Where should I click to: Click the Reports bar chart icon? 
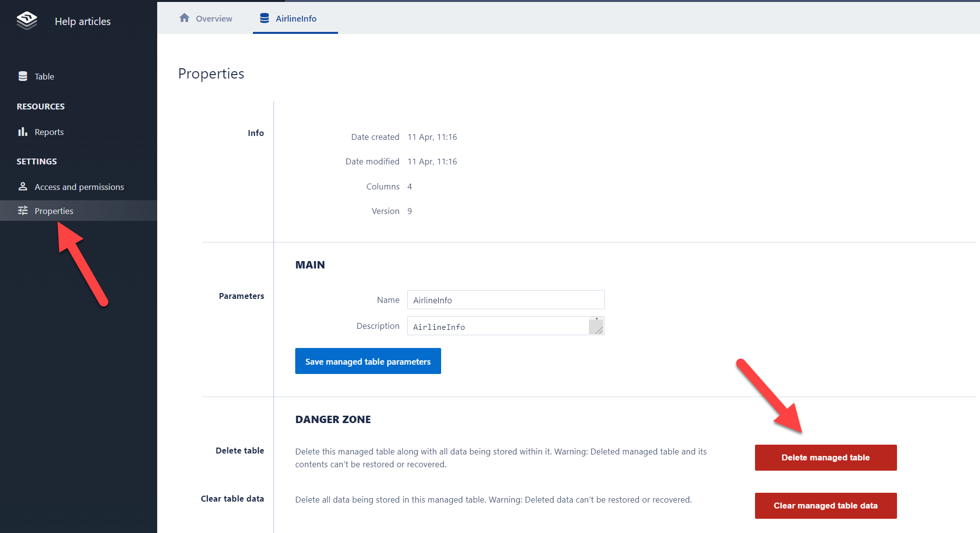click(23, 132)
